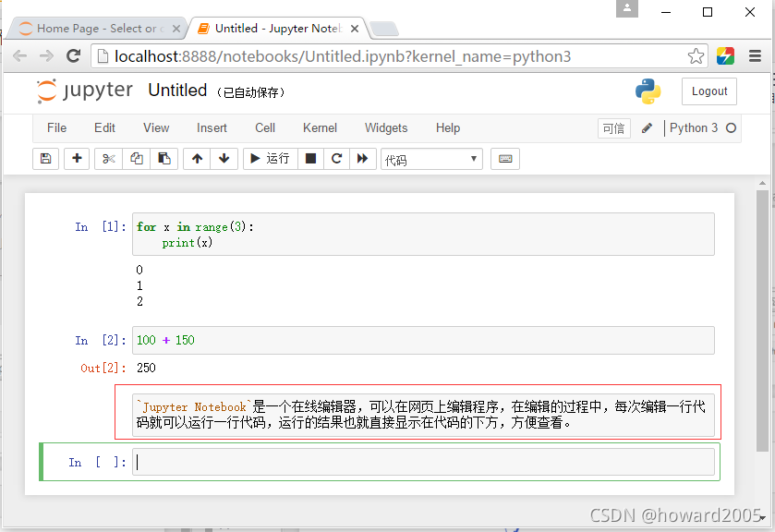Screen dimensions: 775x532
Task: Click the pencil edit mode indicator
Action: (647, 128)
